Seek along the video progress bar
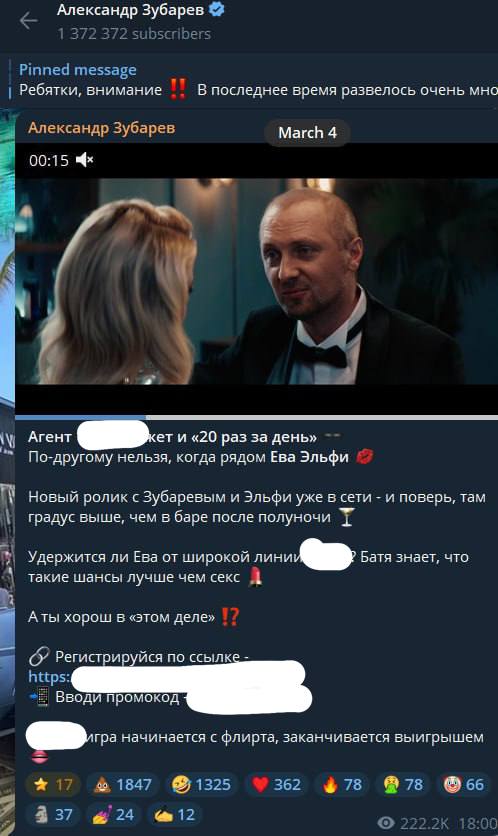The width and height of the screenshot is (498, 836). click(x=256, y=417)
